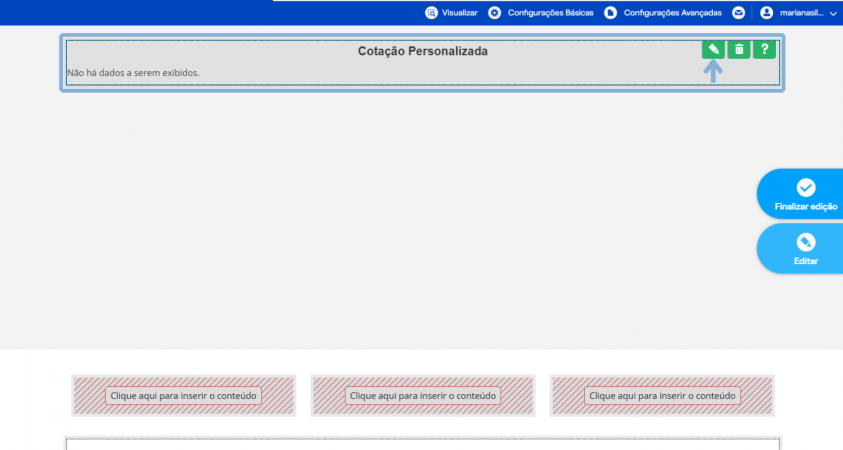Click the Configurações Avançadas icon
This screenshot has width=843, height=450.
coord(610,13)
